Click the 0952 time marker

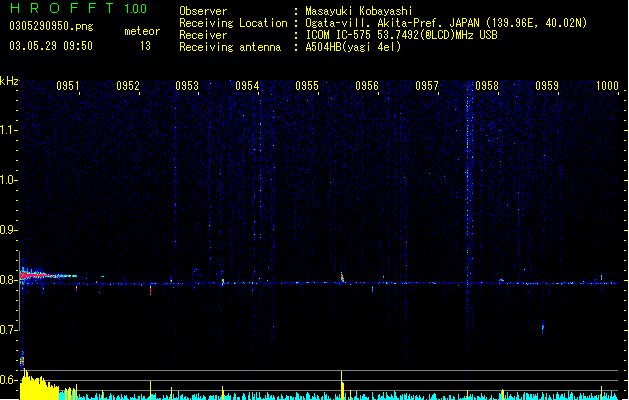pos(128,86)
